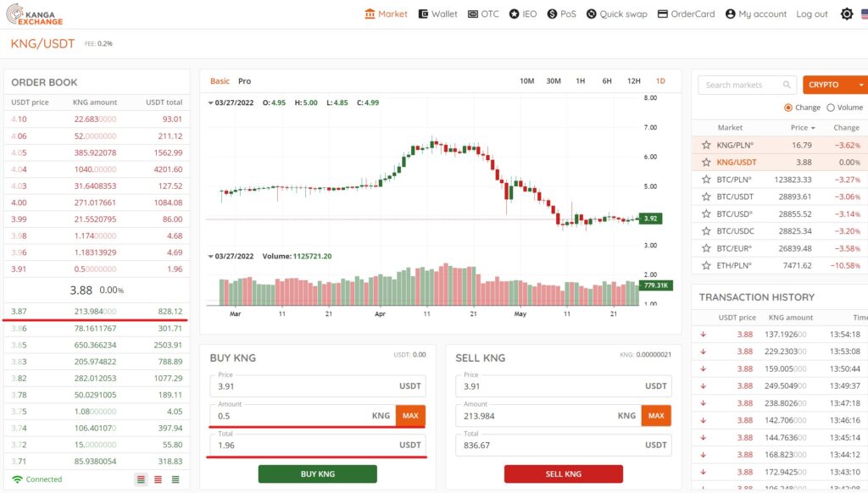
Task: Click the search magnifier icon in markets
Action: point(787,85)
